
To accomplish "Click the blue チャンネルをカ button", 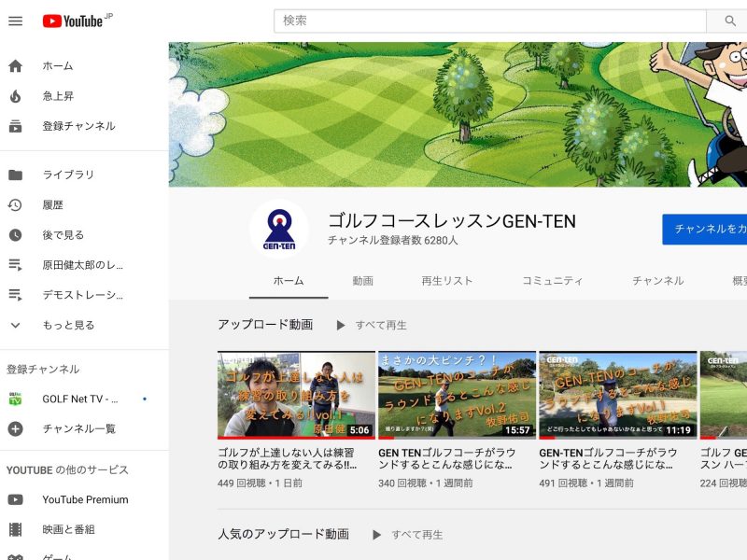I will point(705,229).
